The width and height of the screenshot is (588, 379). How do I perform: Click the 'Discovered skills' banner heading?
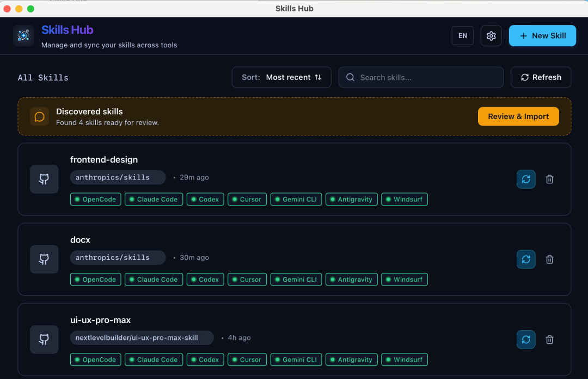(89, 111)
